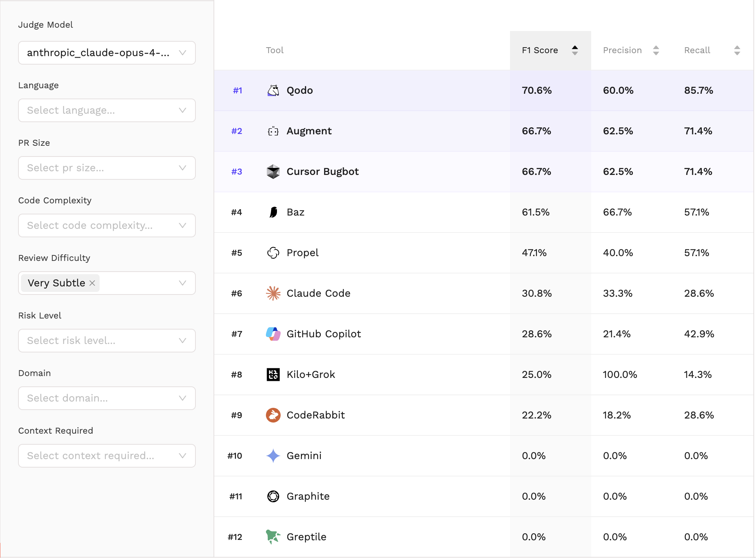Screen dimensions: 756x558
Task: Open the Select context required dropdown
Action: click(x=107, y=456)
